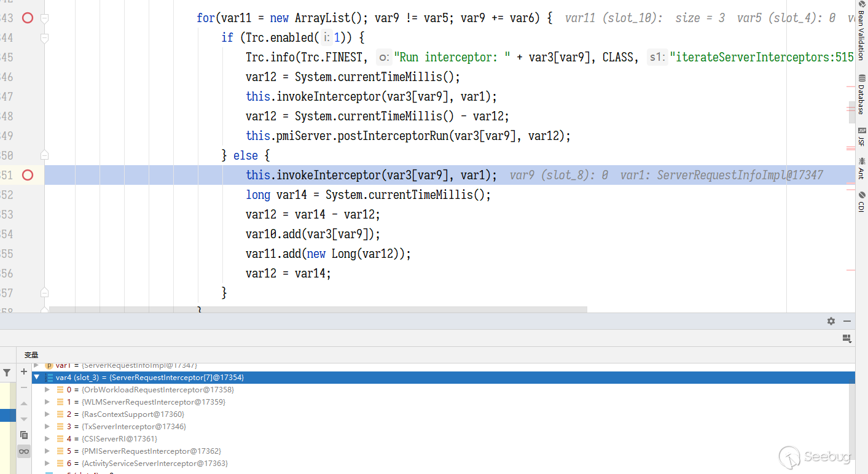Expand element 0 OrbWorkloadRequestInterceptor
Screen dimensions: 868x474
[x=47, y=390]
